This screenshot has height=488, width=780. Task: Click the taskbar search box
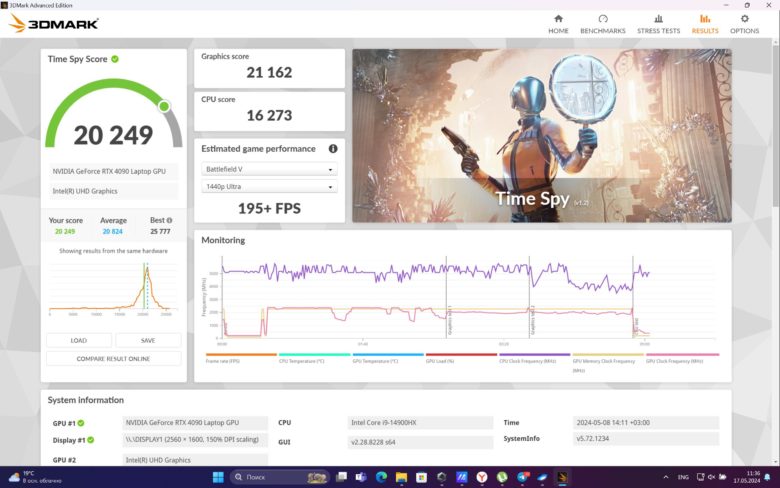point(280,478)
